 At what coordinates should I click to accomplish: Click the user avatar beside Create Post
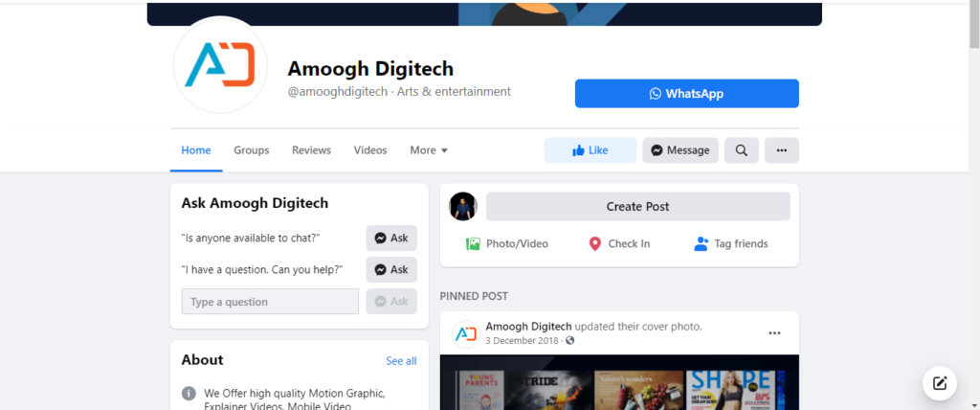coord(463,207)
